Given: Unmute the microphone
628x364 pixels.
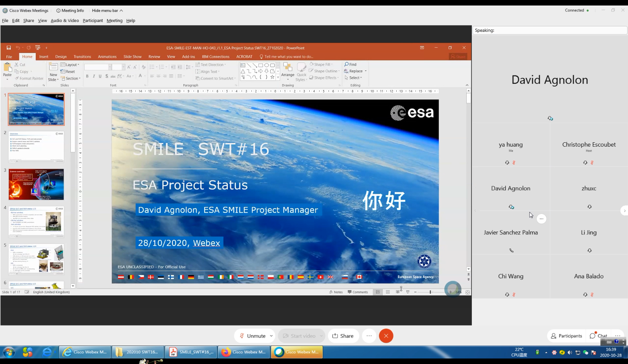Looking at the screenshot, I should (x=253, y=336).
